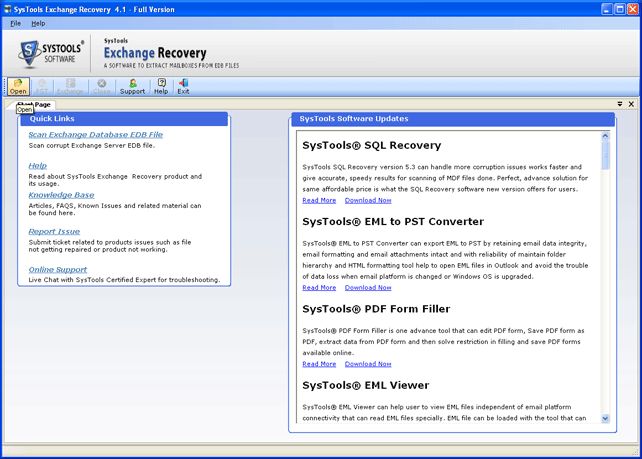Click the Exchange Recovery product title

pyautogui.click(x=155, y=53)
